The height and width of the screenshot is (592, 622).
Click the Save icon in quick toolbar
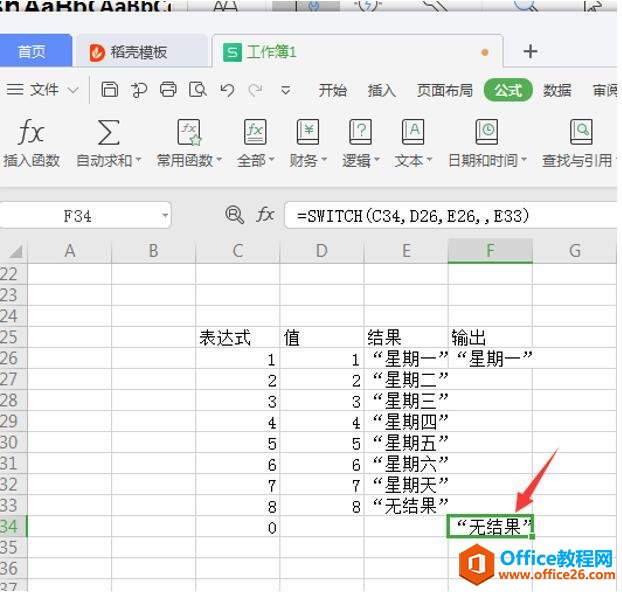(109, 90)
